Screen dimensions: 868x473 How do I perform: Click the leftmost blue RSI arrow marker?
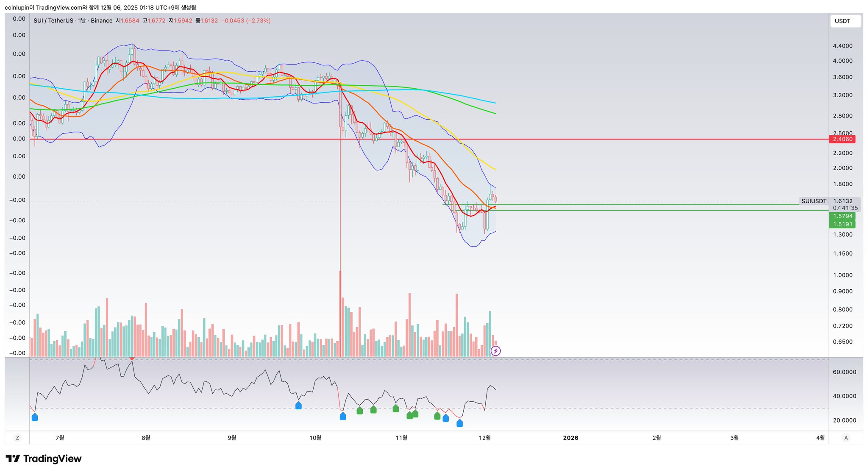coord(35,417)
